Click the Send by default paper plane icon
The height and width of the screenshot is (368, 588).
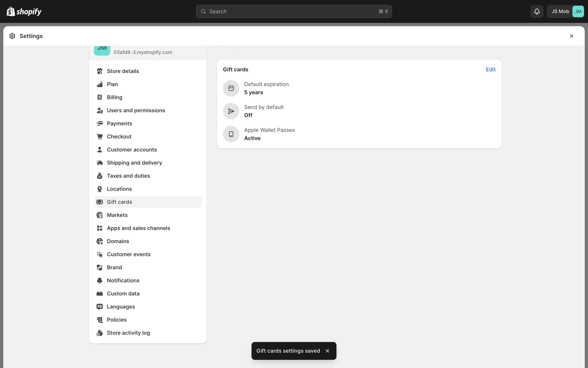click(x=231, y=111)
